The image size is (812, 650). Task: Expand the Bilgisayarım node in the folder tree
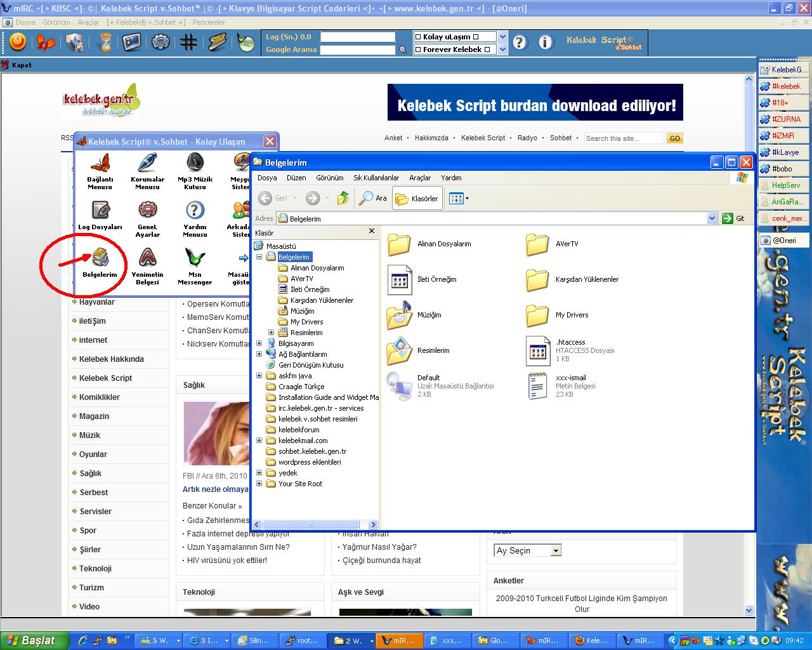[259, 343]
